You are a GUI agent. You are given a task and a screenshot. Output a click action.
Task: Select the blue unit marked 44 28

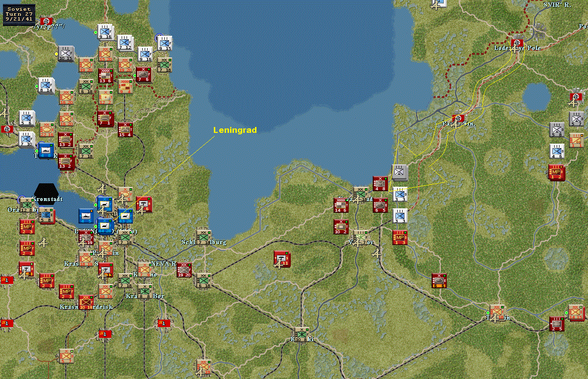[105, 226]
